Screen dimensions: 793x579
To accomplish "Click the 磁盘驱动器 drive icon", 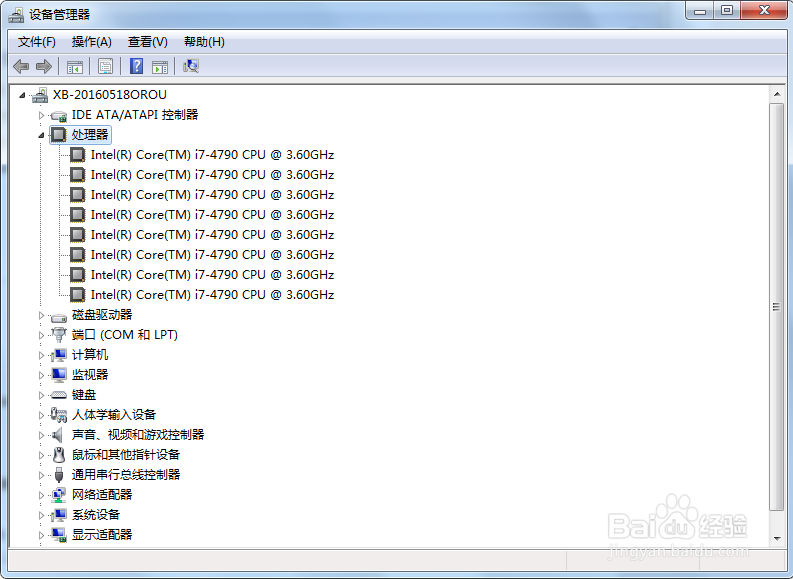I will click(x=59, y=317).
